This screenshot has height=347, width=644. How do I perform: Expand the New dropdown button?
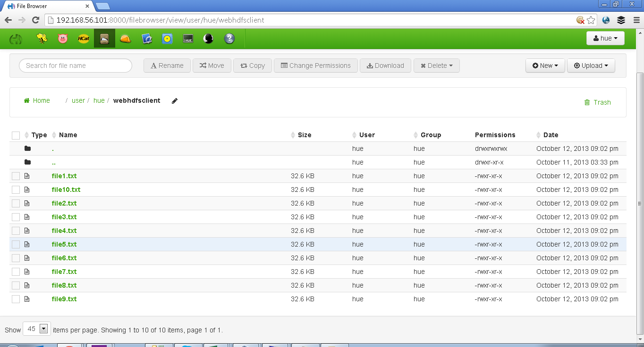[545, 66]
